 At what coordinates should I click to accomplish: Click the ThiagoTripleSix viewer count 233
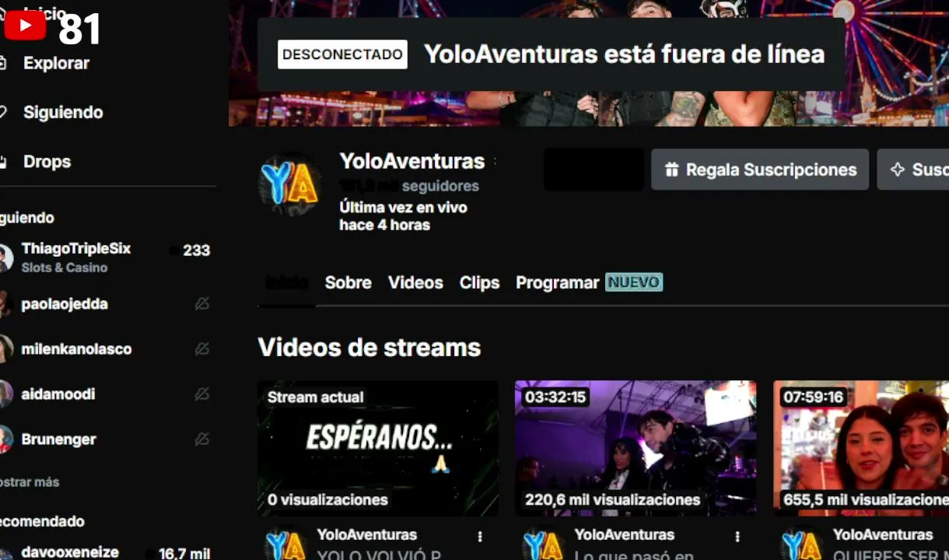[196, 250]
